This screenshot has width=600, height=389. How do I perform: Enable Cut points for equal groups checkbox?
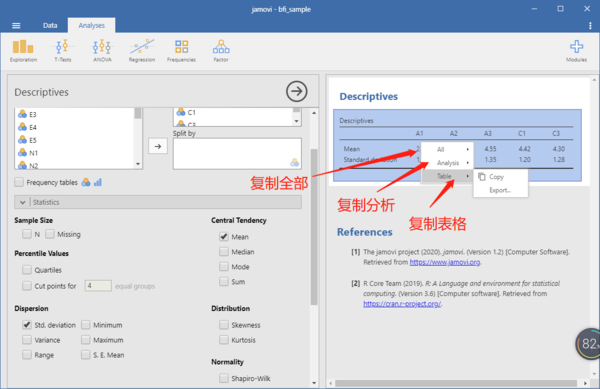pos(27,286)
